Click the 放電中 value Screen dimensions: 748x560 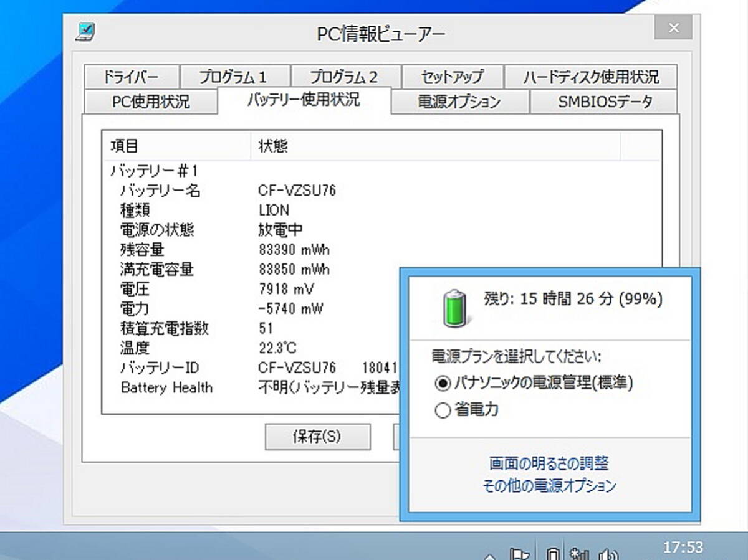point(280,230)
